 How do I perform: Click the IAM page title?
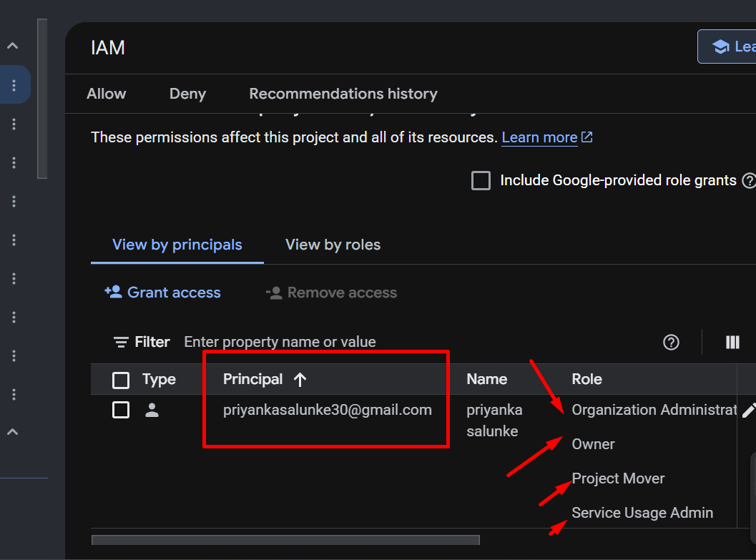click(107, 48)
